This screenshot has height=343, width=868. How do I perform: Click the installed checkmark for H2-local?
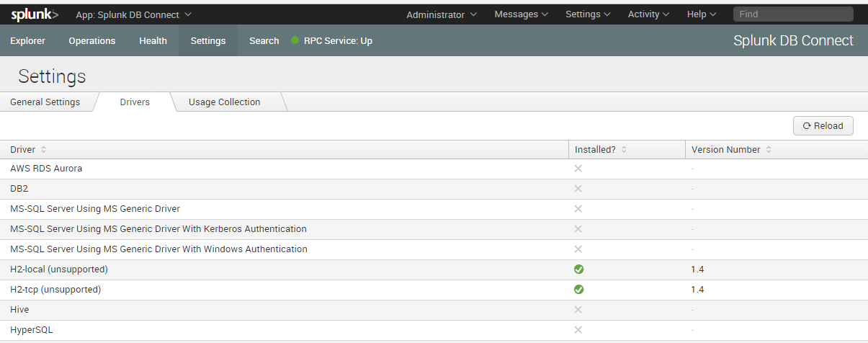click(x=578, y=269)
